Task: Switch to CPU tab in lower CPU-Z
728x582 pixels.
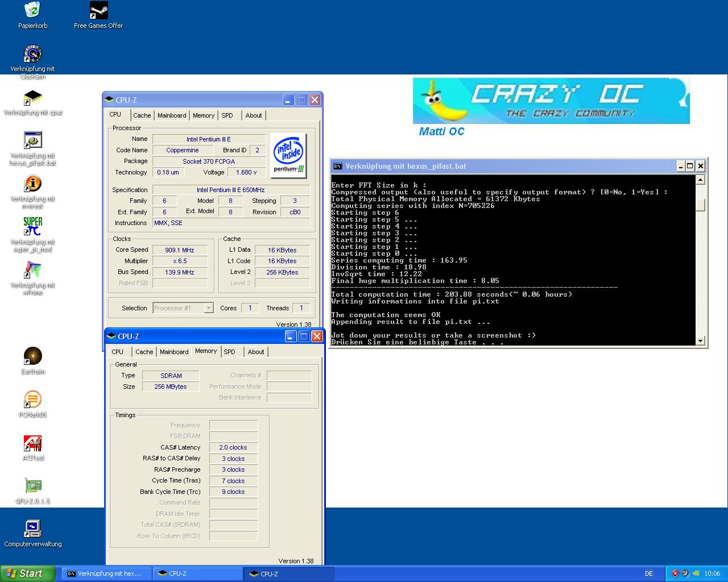Action: click(118, 352)
